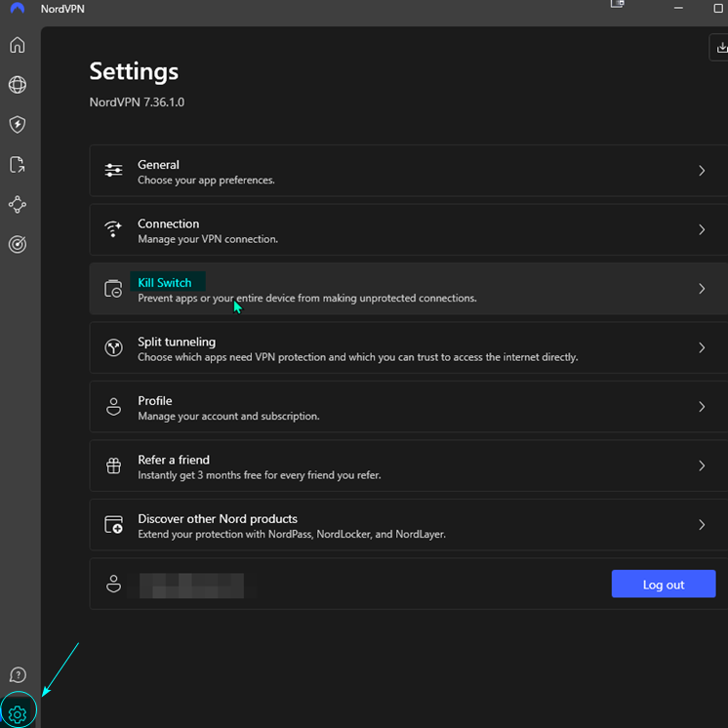Click 'Choose which apps need VPN protection' description
The width and height of the screenshot is (728, 728).
pyautogui.click(x=357, y=357)
